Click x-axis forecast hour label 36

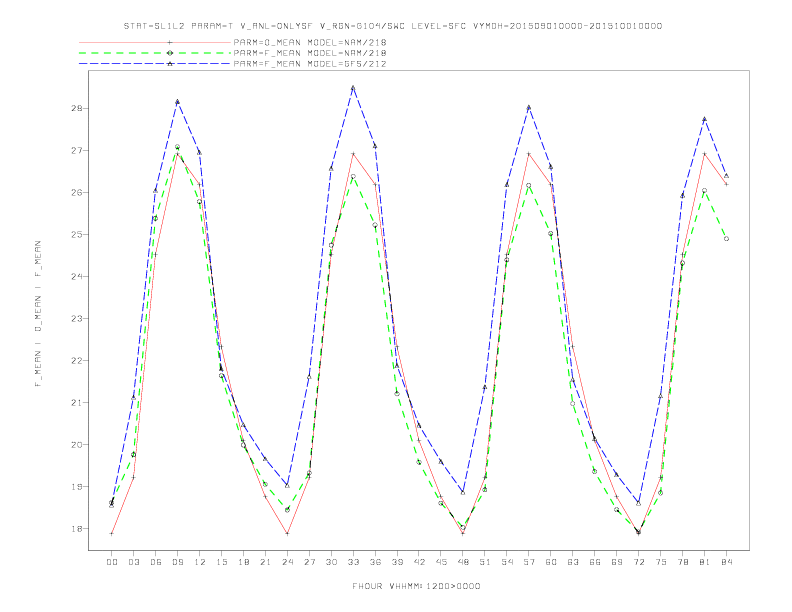point(375,562)
